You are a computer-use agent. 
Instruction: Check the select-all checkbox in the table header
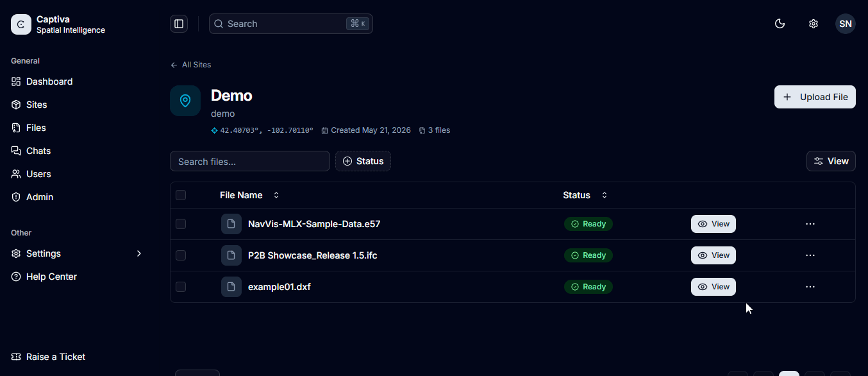(181, 195)
